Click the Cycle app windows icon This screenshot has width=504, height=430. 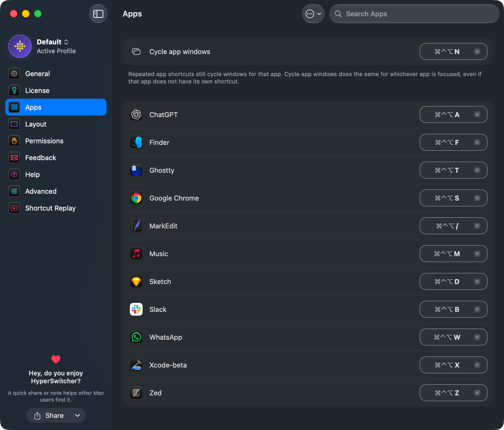[x=136, y=51]
